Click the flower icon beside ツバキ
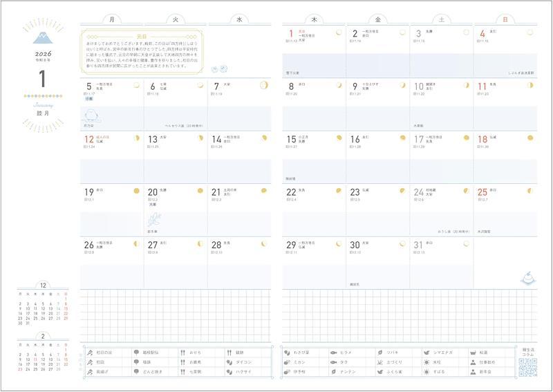The width and height of the screenshot is (553, 392). (x=380, y=353)
